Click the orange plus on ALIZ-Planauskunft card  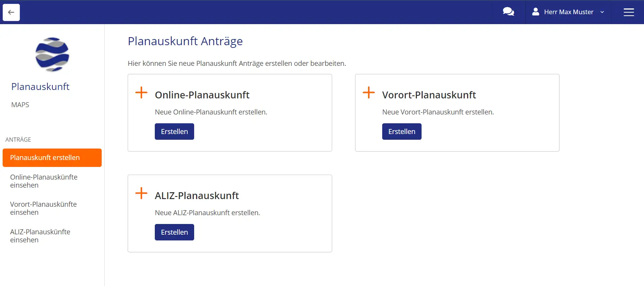[x=141, y=193]
